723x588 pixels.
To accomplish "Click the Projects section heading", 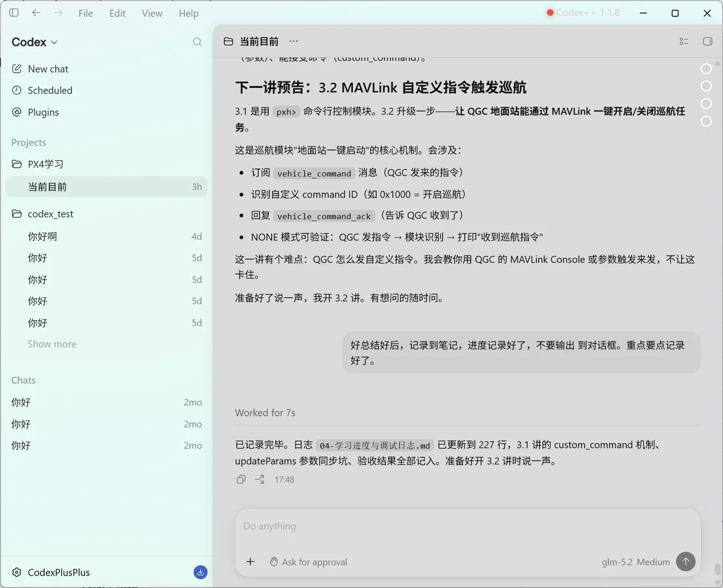I will tap(28, 142).
